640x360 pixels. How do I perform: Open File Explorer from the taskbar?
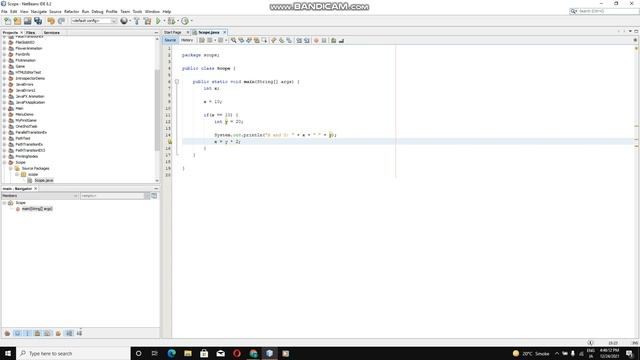tap(188, 353)
